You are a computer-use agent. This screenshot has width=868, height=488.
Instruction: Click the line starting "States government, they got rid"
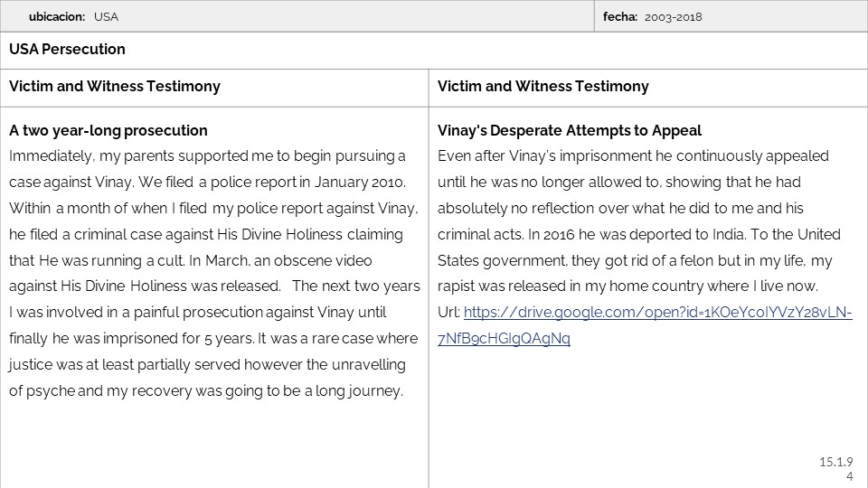click(x=633, y=261)
